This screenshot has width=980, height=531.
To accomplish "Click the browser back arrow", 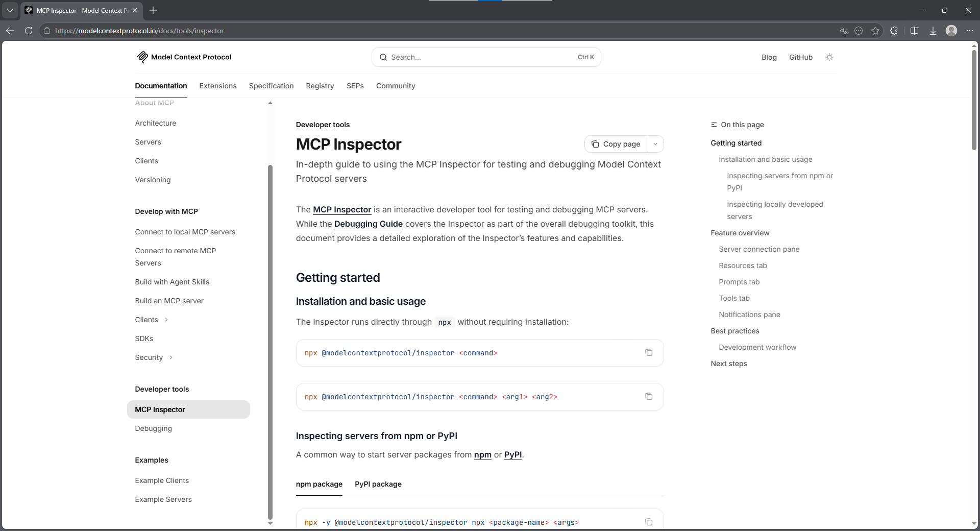I will pos(10,31).
